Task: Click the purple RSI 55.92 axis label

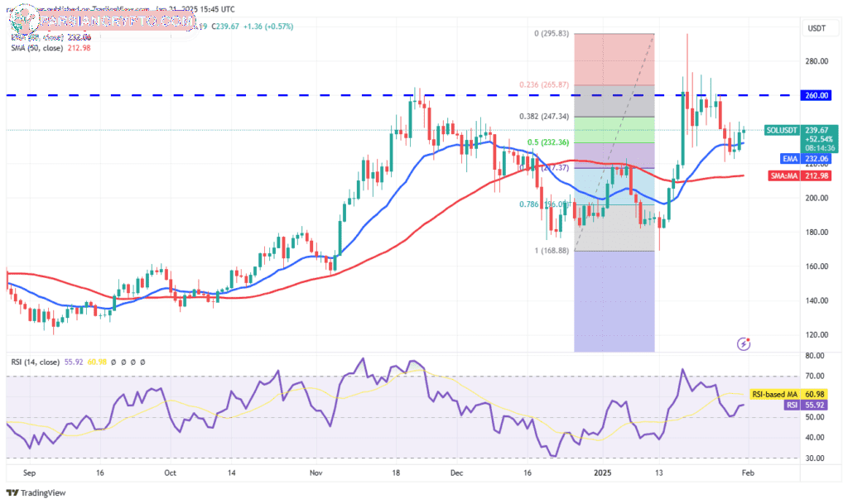Action: 805,405
